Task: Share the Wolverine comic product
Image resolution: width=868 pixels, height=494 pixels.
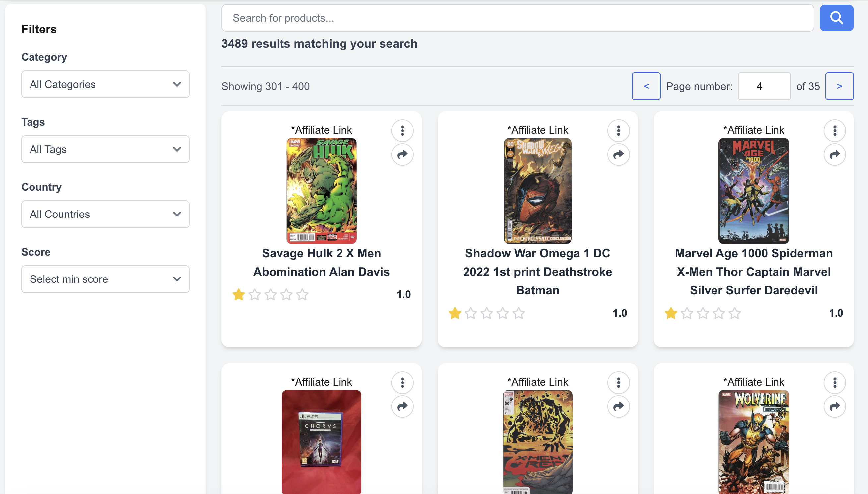Action: coord(835,406)
